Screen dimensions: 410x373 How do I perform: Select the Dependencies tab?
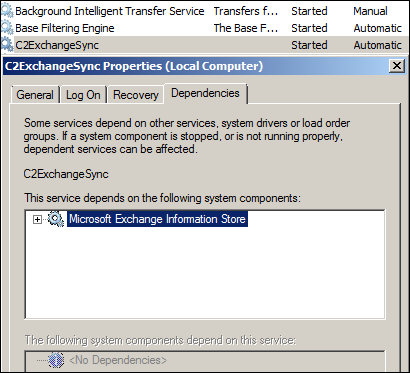point(205,93)
